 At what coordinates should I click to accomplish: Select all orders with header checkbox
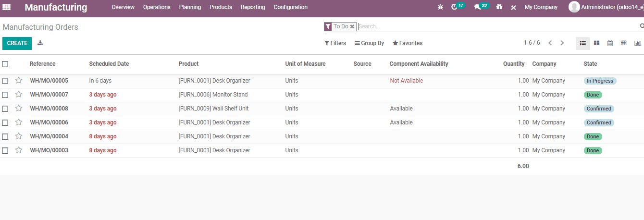click(5, 64)
